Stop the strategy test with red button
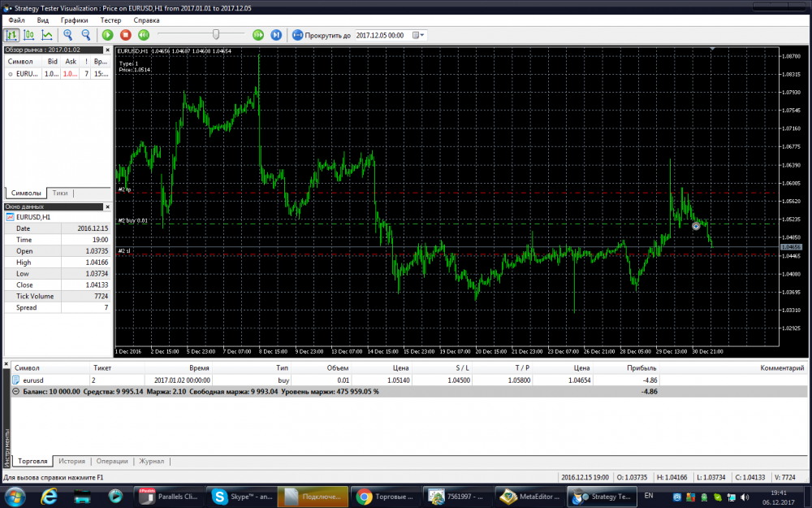 (125, 35)
